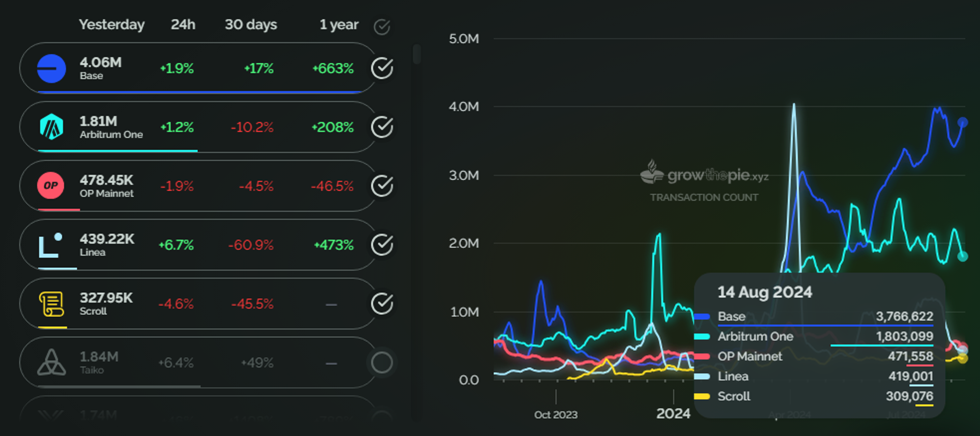Screen dimensions: 980x436
Task: Click Base 3,766,622 tooltip value
Action: 905,316
